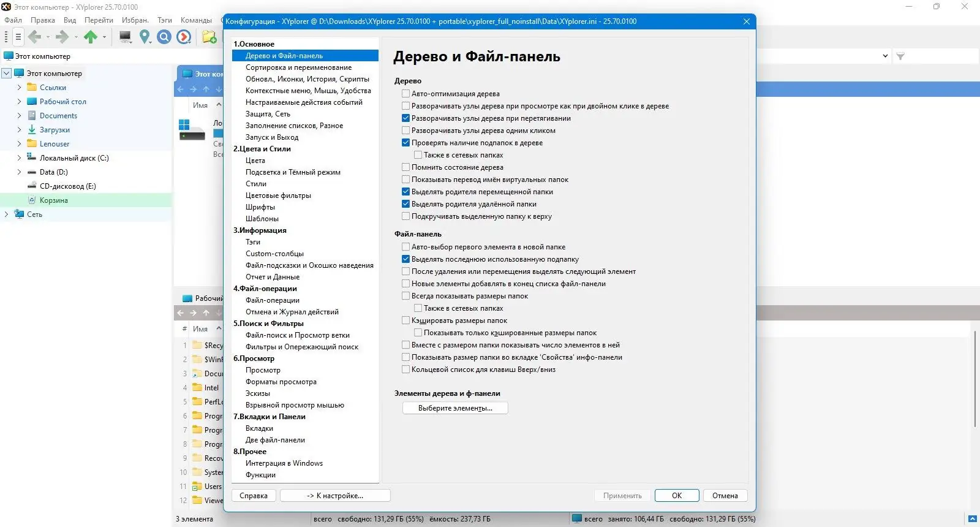The image size is (980, 527).
Task: Click the filter funnel icon next to the address bar
Action: tap(900, 56)
